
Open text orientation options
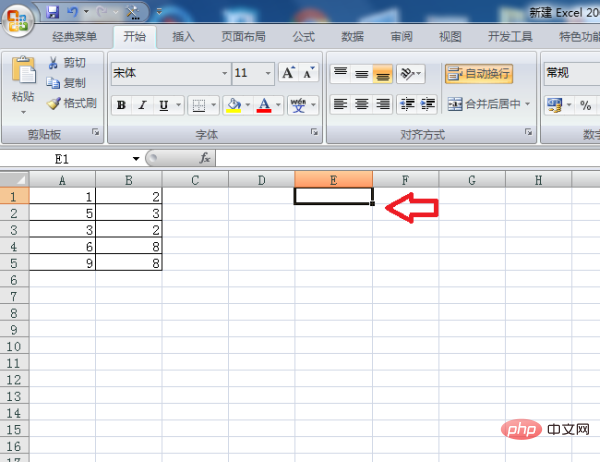[x=411, y=73]
